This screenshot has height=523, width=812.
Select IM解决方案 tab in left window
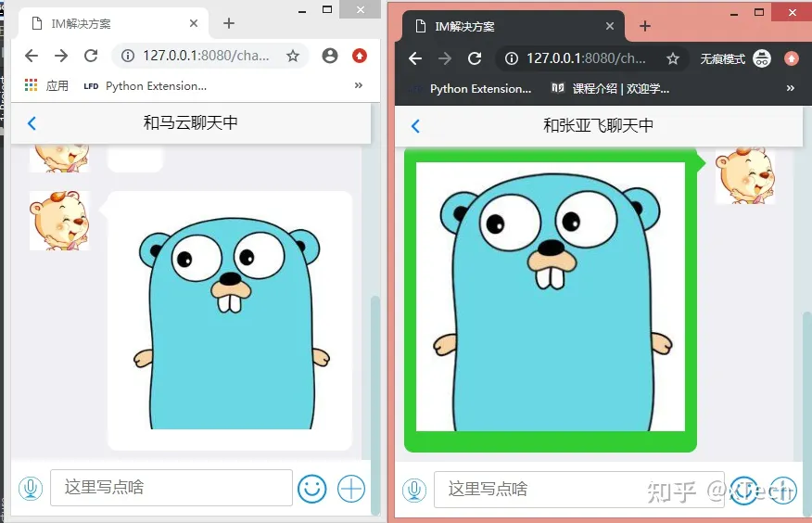[113, 23]
